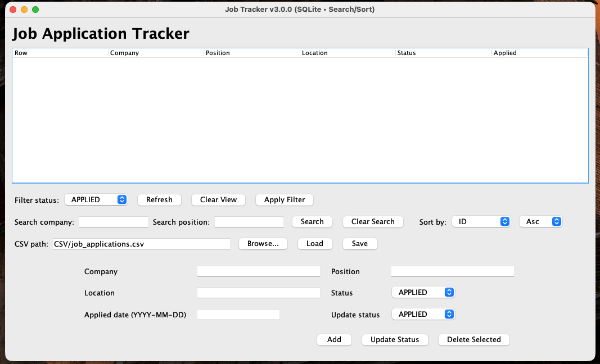Click the Refresh button

[x=159, y=199]
